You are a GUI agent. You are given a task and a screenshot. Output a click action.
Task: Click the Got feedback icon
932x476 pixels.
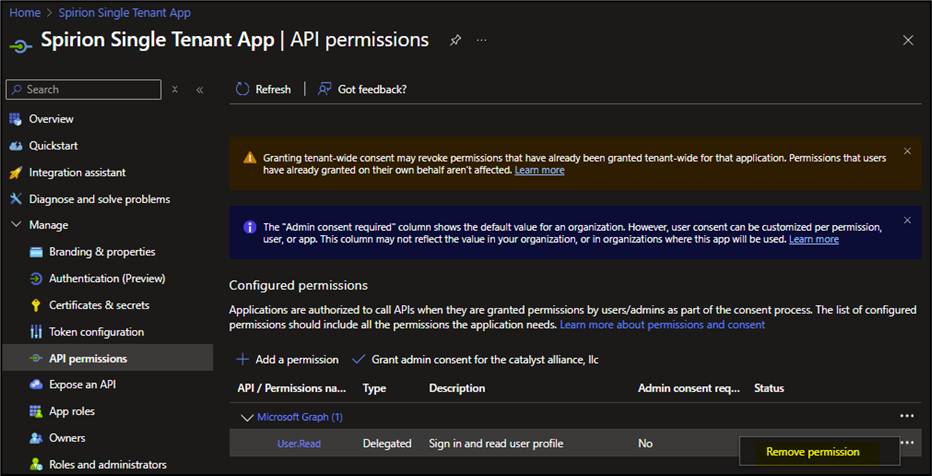click(324, 89)
